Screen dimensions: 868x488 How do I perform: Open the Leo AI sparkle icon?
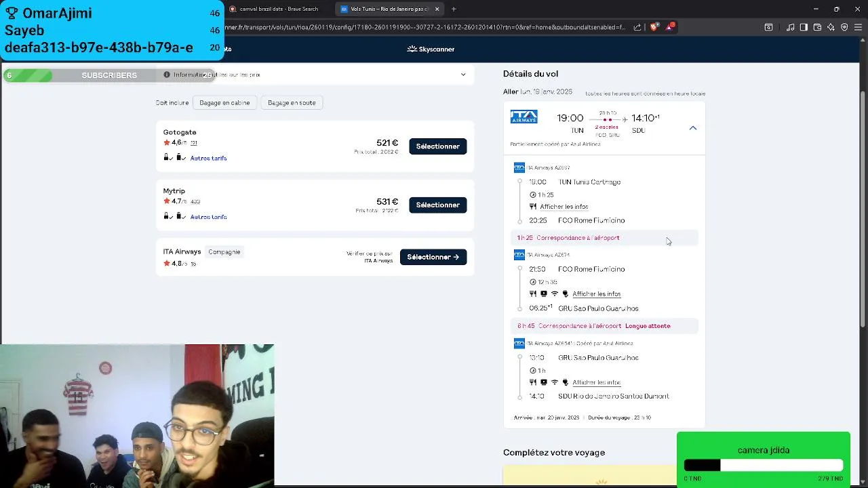click(831, 27)
